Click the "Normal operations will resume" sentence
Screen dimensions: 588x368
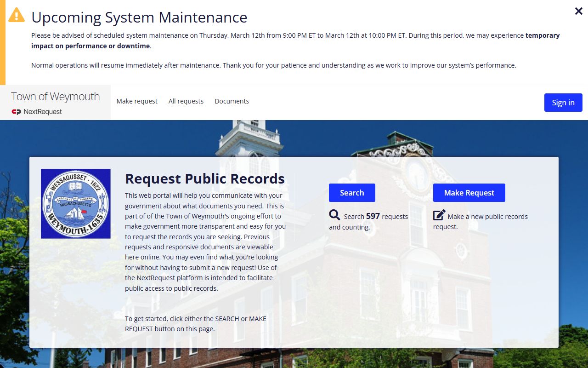pos(274,65)
